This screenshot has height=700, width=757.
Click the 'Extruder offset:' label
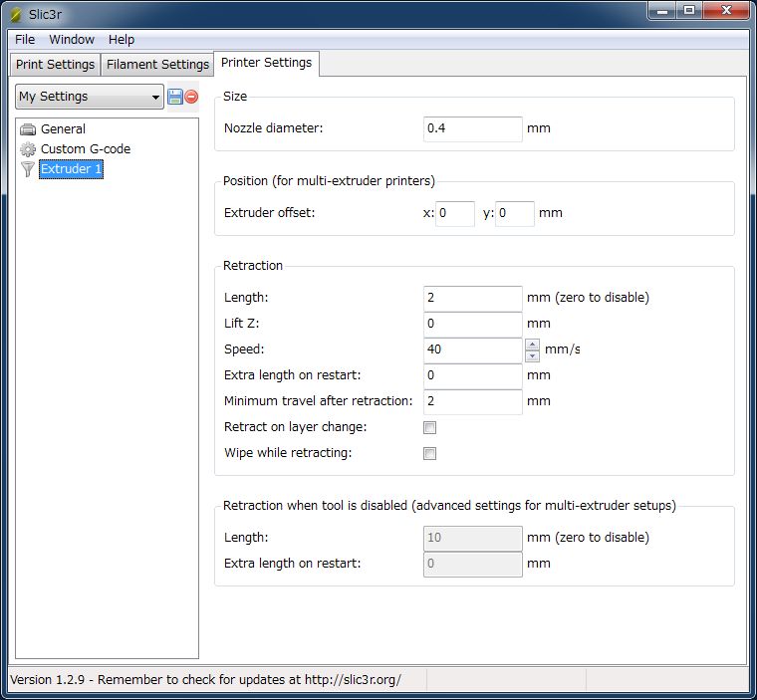[x=269, y=213]
